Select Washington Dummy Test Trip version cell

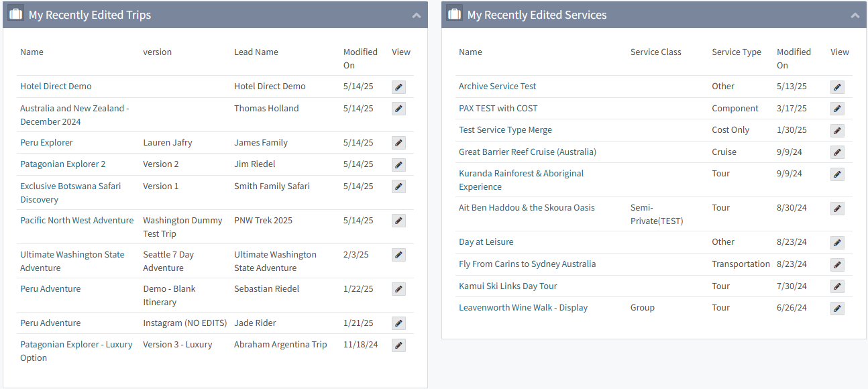pos(182,227)
